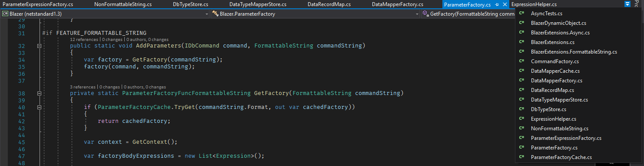Click the C# icon beside DbTypeStore.cs
This screenshot has width=644, height=166.
pyautogui.click(x=521, y=109)
